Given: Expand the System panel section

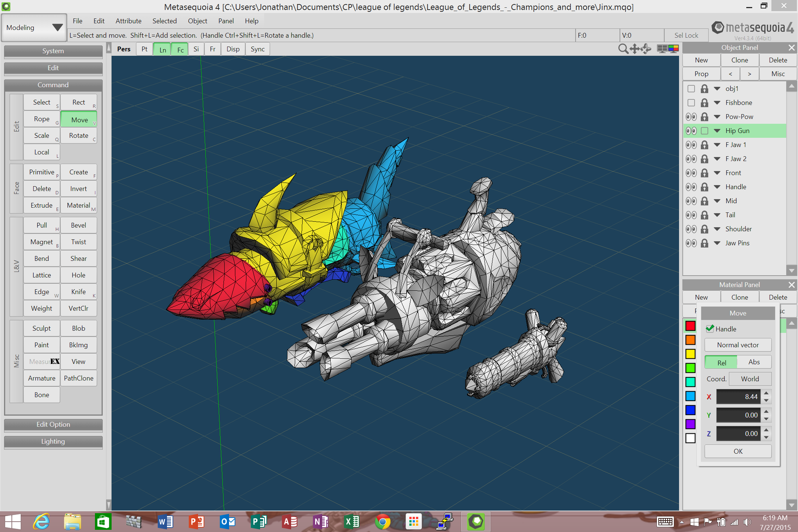Looking at the screenshot, I should pyautogui.click(x=53, y=51).
